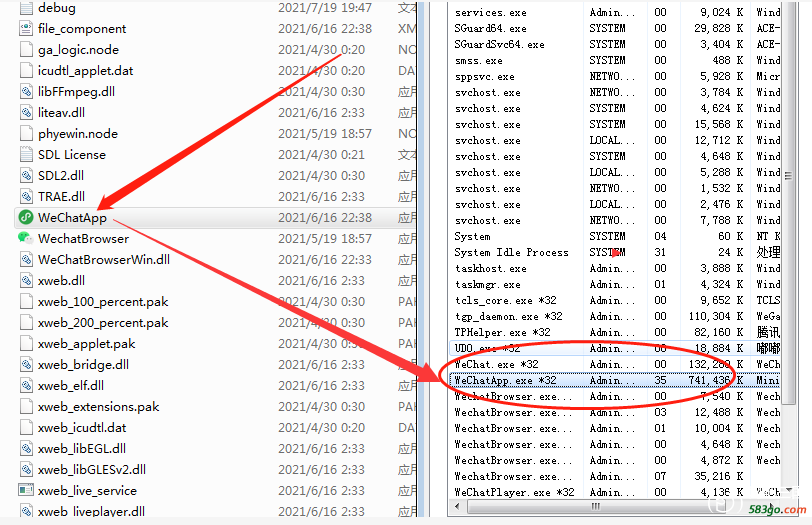
Task: Click the 2021/5/19 18:57 date of phyewin.node
Action: pyautogui.click(x=325, y=134)
